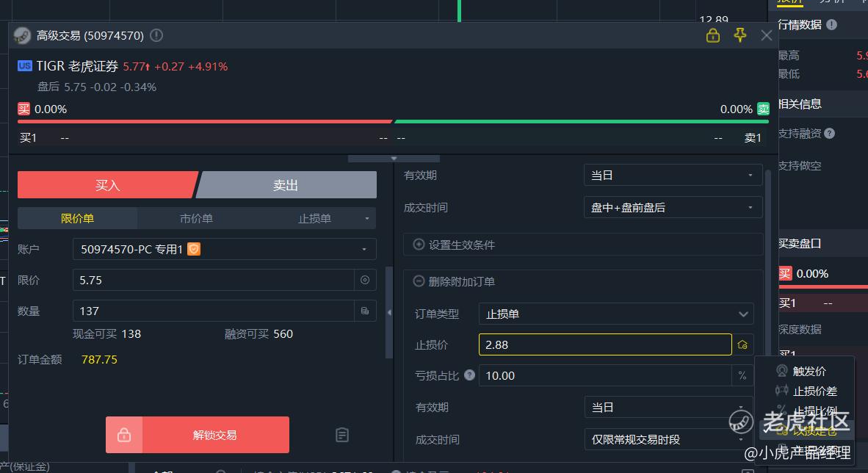Click the left-pointing panel collapse arrow between the order panels
Viewport: 868px width, 473px height.
pyautogui.click(x=389, y=312)
